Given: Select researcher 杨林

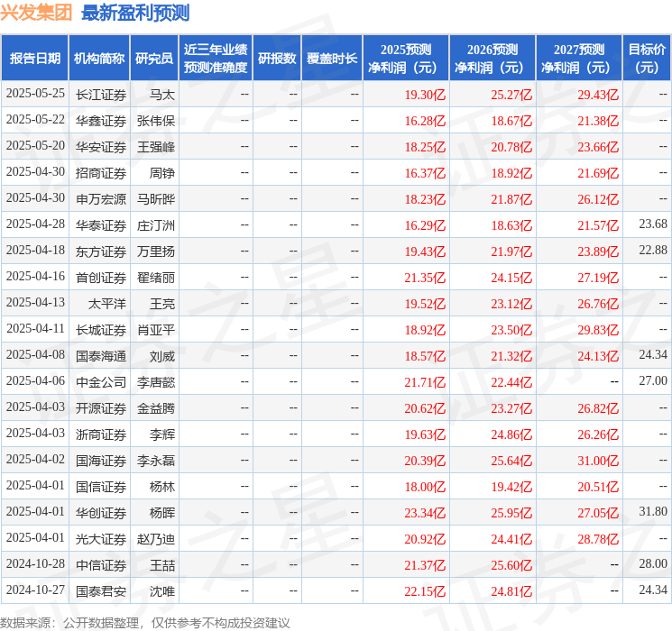Looking at the screenshot, I should point(162,487).
